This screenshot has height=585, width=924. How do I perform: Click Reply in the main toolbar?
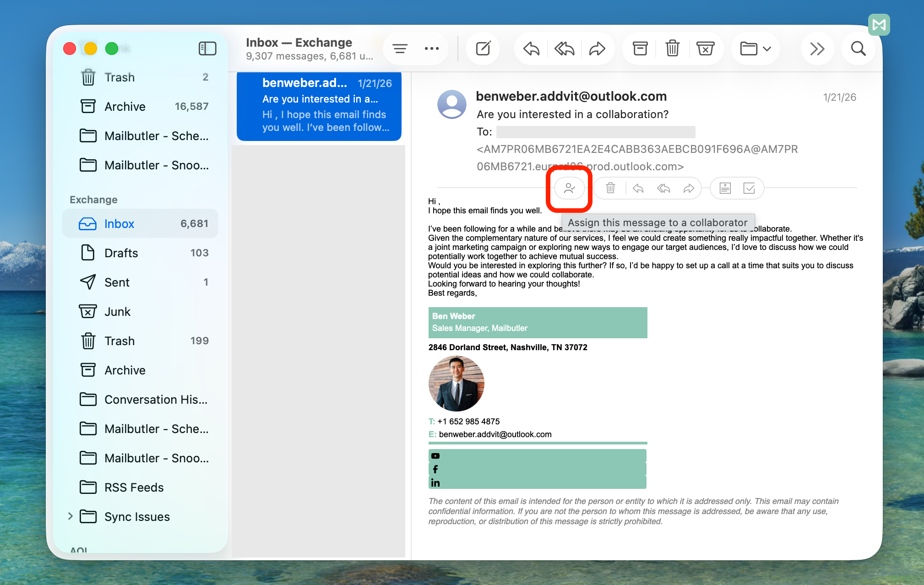click(531, 49)
